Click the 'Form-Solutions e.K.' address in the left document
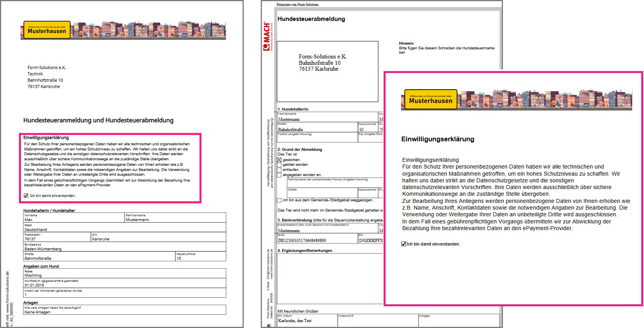The width and height of the screenshot is (644, 328). 47,67
